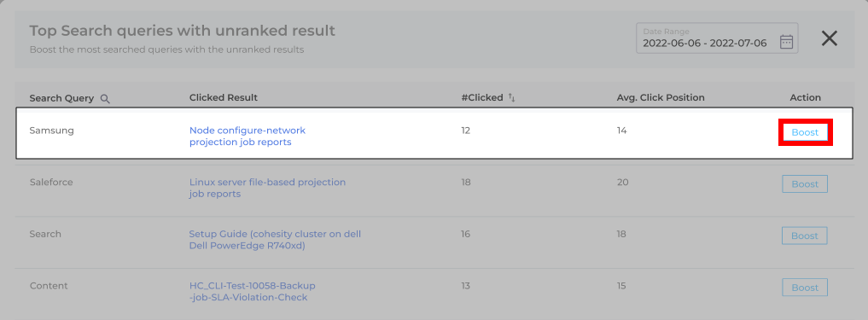Screen dimensions: 868x320
Task: Boost the Search query row
Action: (805, 236)
